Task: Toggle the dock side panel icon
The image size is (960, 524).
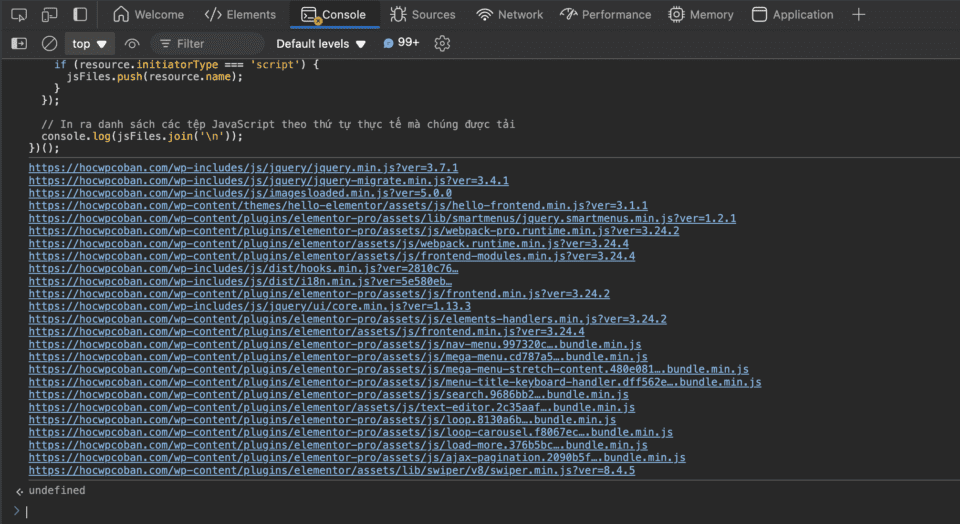Action: coord(80,15)
